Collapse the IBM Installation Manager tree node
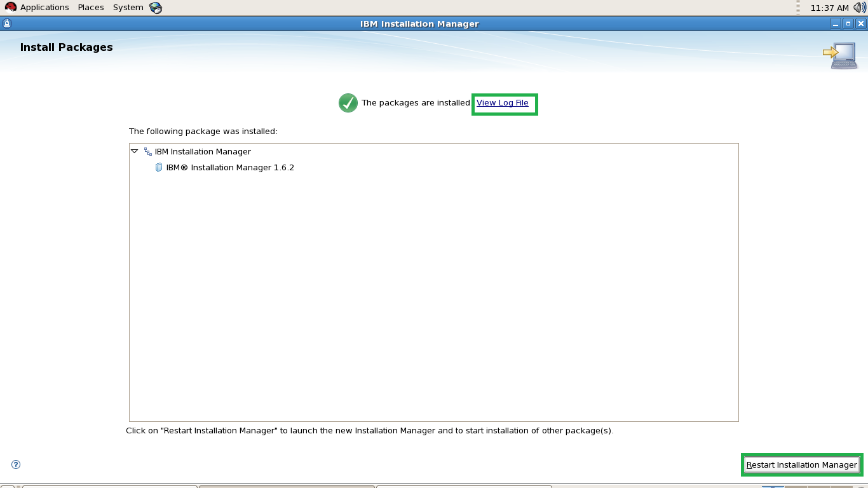 click(134, 151)
